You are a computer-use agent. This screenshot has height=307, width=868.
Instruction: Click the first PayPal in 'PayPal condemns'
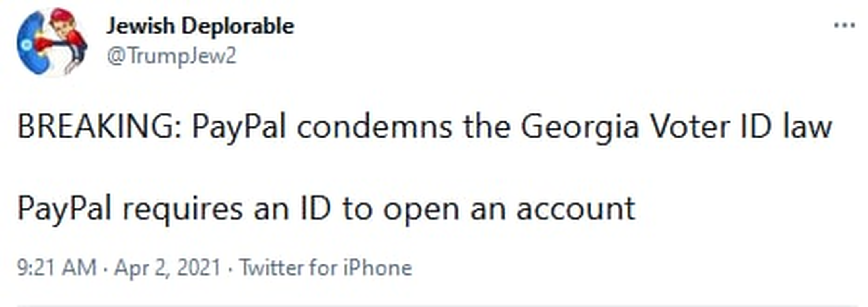[239, 127]
